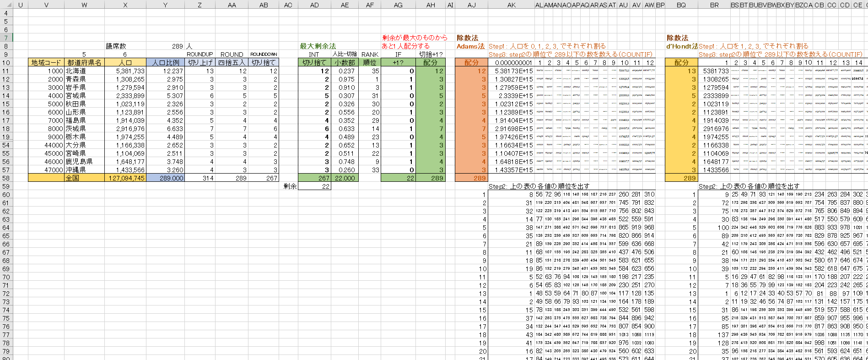Click decimal value 0.975 for 青森県

point(345,79)
